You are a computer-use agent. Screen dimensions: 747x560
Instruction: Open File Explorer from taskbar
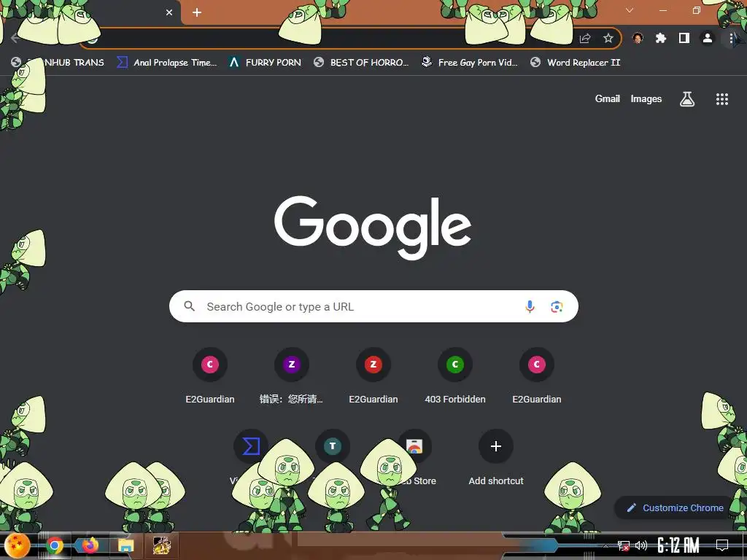[x=125, y=545]
